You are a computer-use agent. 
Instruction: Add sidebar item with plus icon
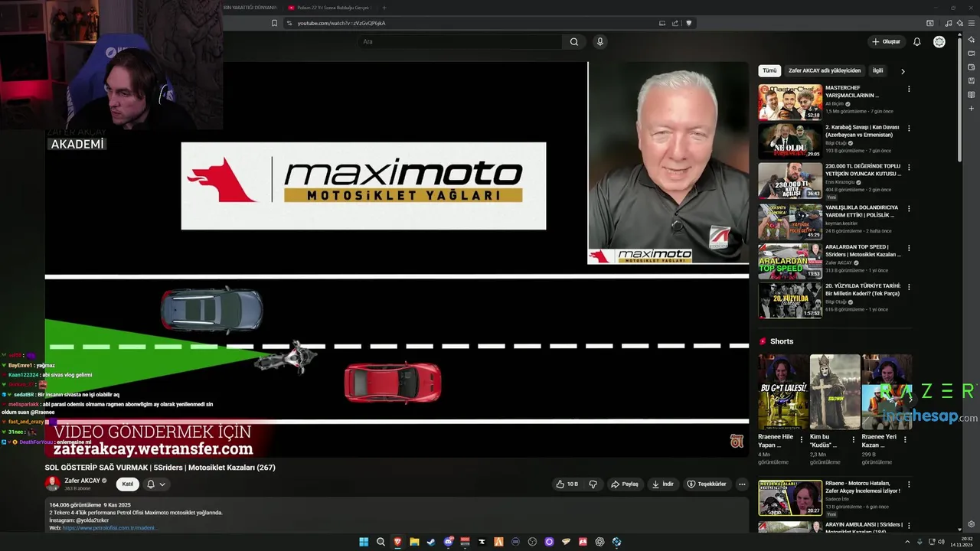point(972,109)
